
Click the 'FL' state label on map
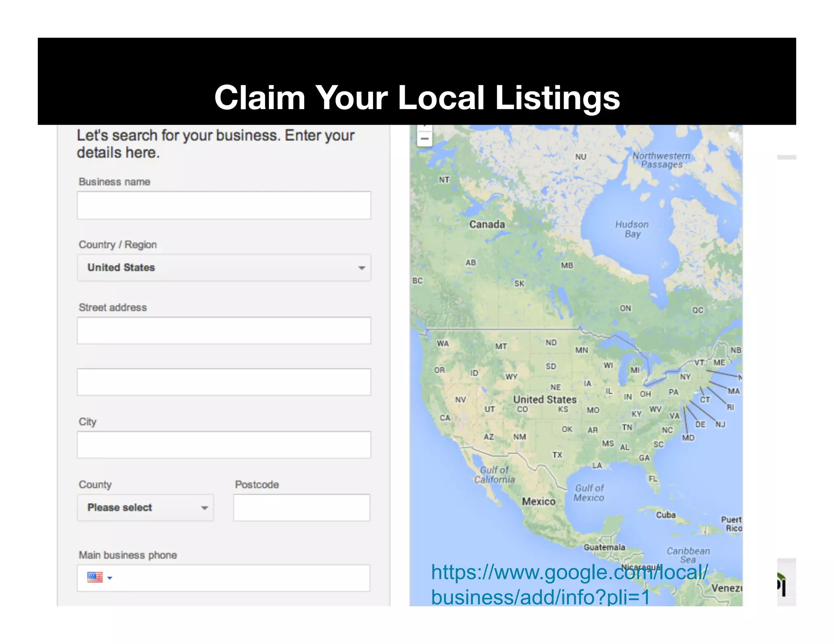tap(653, 478)
